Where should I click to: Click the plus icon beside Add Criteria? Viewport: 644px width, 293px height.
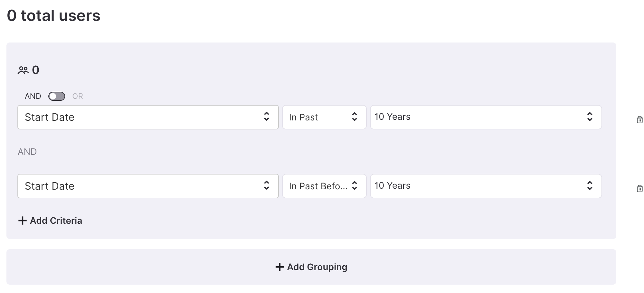22,221
